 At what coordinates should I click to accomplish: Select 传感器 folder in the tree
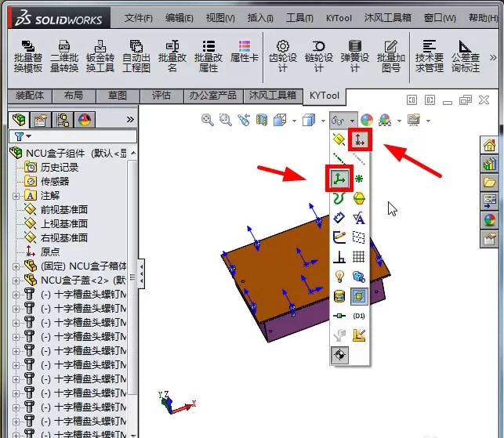55,182
